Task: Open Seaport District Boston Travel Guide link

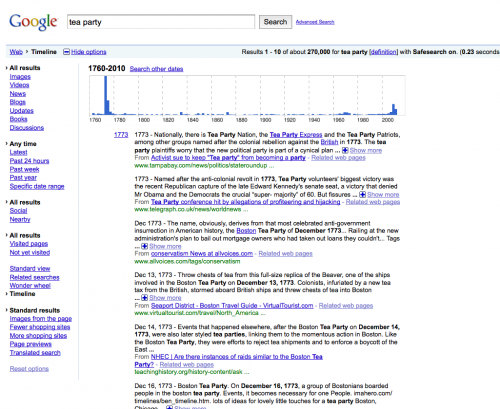Action: tap(232, 306)
